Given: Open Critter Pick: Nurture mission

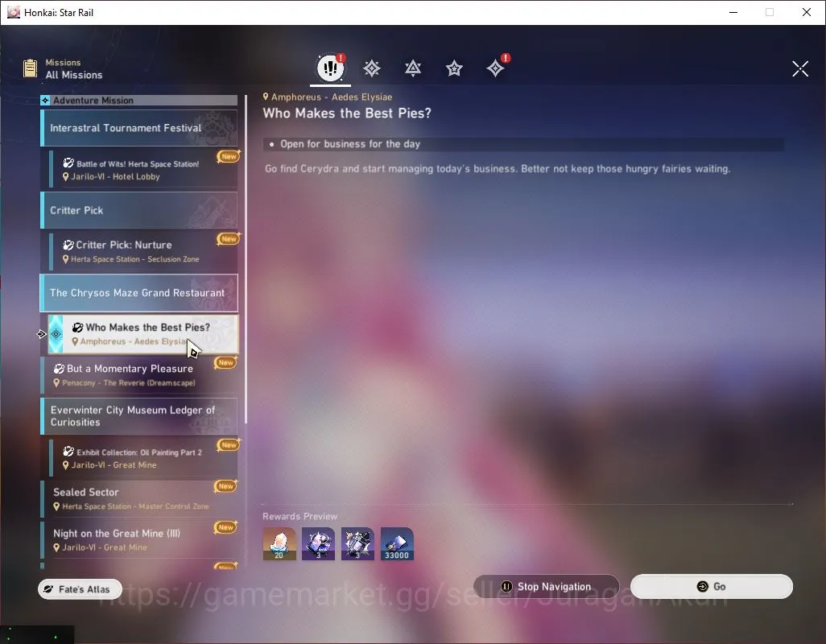Looking at the screenshot, I should coord(143,252).
